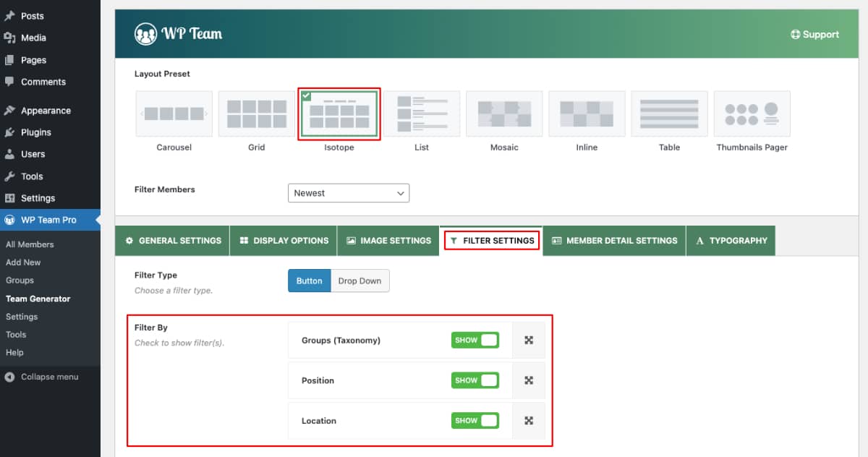Click the WP Team Pro sidebar icon

coord(9,220)
